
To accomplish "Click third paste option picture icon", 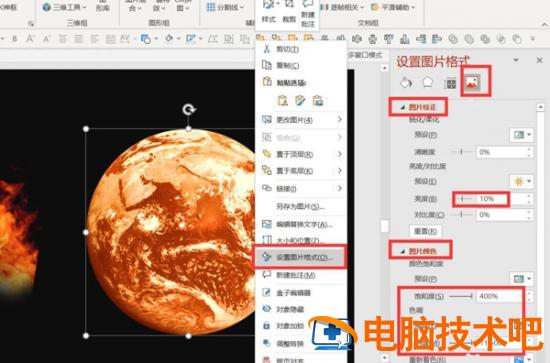I will [x=318, y=101].
